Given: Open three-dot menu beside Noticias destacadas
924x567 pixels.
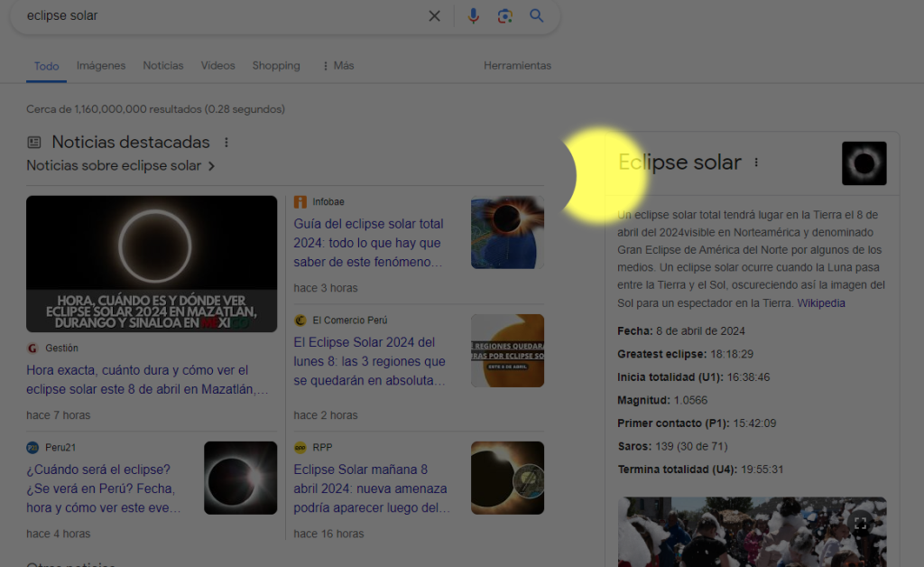Looking at the screenshot, I should [x=226, y=143].
